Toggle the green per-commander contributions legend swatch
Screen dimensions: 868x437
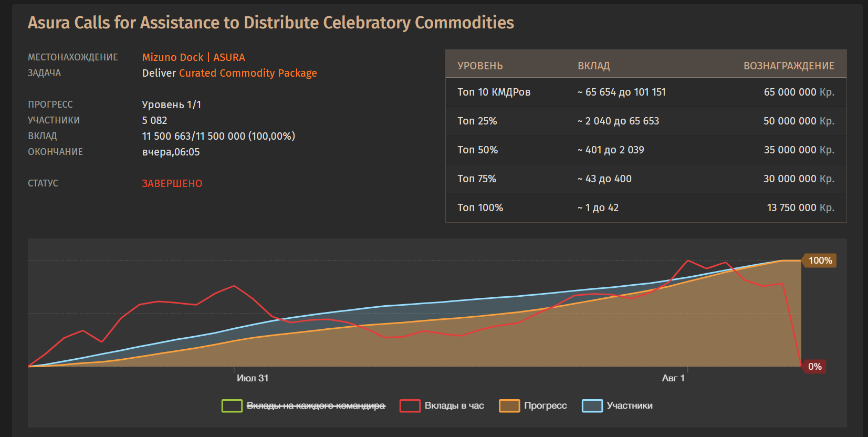pos(232,406)
